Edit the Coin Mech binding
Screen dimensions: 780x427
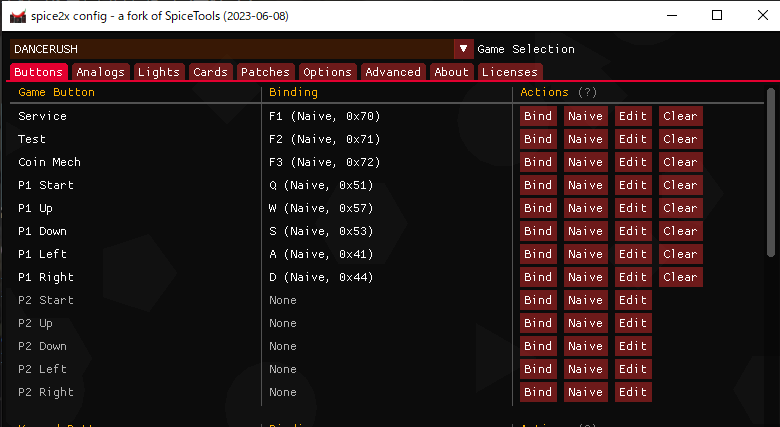click(x=632, y=162)
